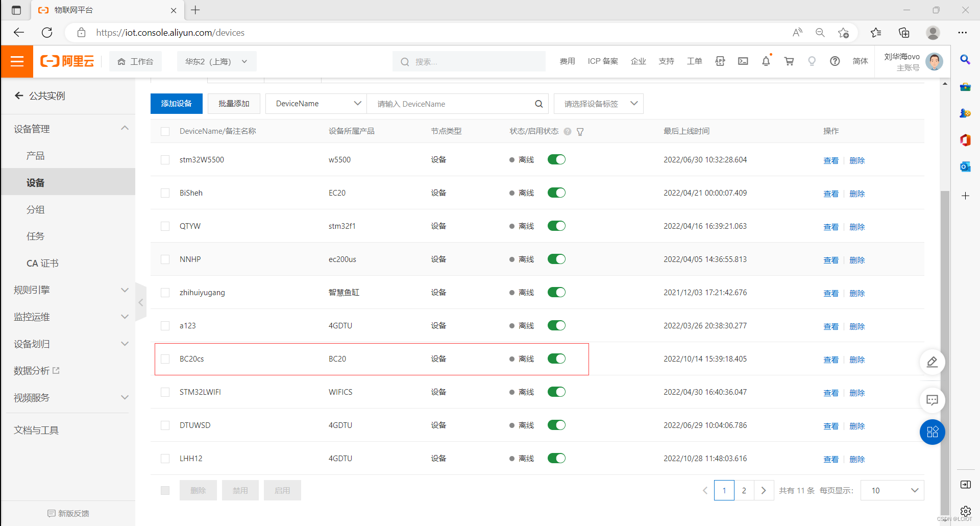Open browser zoom icon in address bar
Viewport: 980px width, 526px height.
[x=820, y=33]
